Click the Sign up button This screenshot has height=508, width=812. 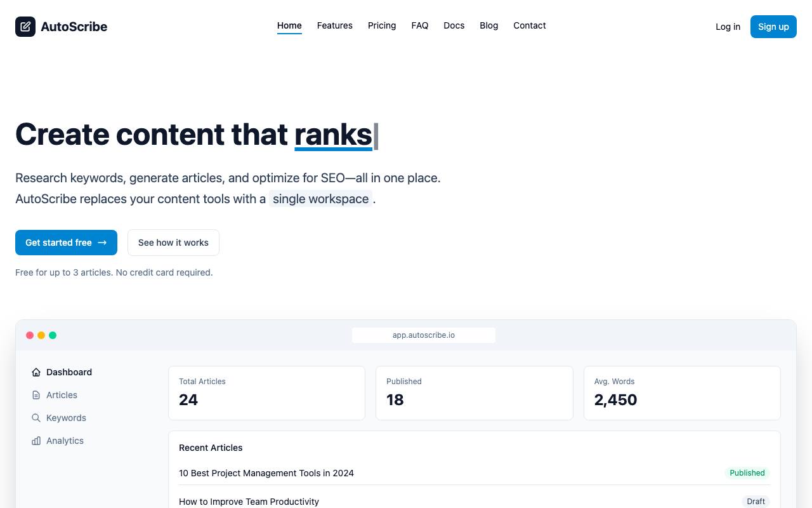(x=773, y=27)
